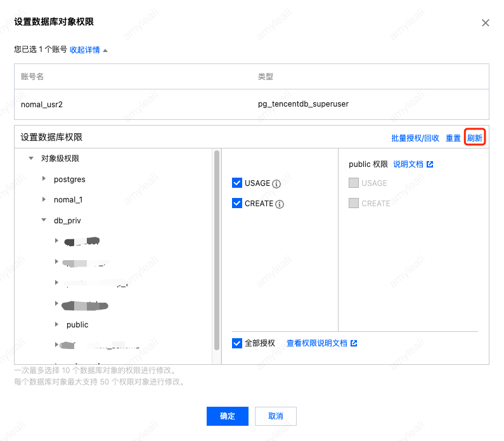This screenshot has width=504, height=441.
Task: Expand the postgres database node
Action: (44, 178)
